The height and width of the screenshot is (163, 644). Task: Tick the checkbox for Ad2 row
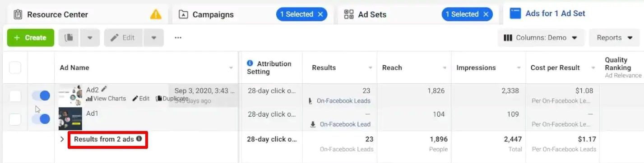pos(15,96)
